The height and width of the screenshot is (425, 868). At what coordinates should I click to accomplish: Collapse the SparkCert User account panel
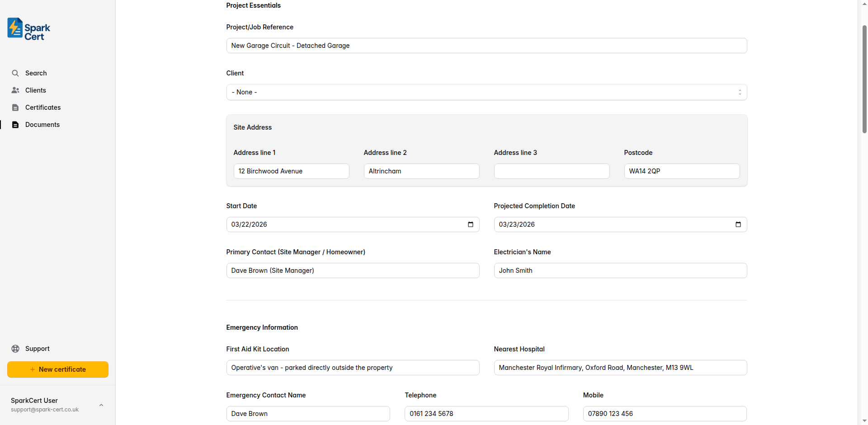tap(101, 405)
